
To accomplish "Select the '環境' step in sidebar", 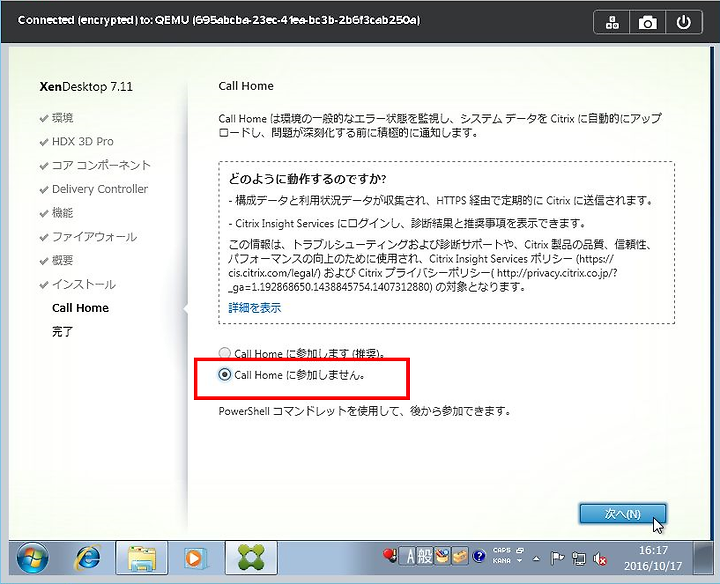I will tap(62, 118).
